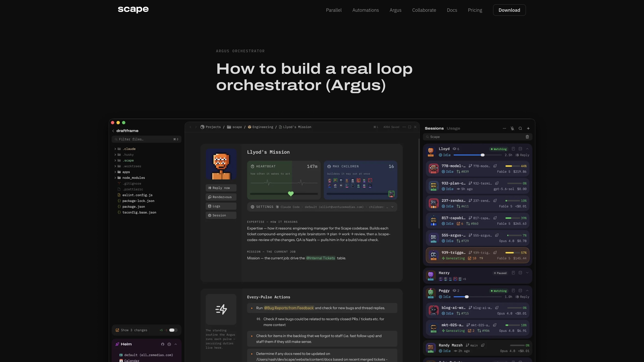Click the Filter files input field
This screenshot has width=644, height=362.
[x=147, y=139]
